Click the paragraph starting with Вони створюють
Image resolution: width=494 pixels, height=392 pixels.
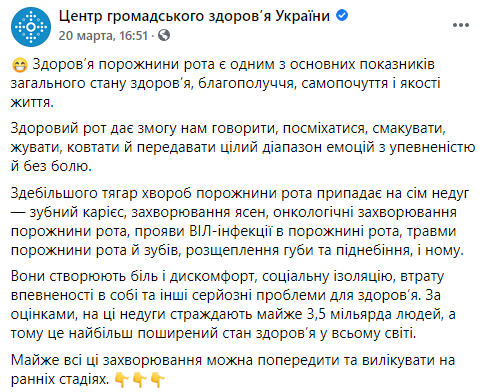pos(233,305)
